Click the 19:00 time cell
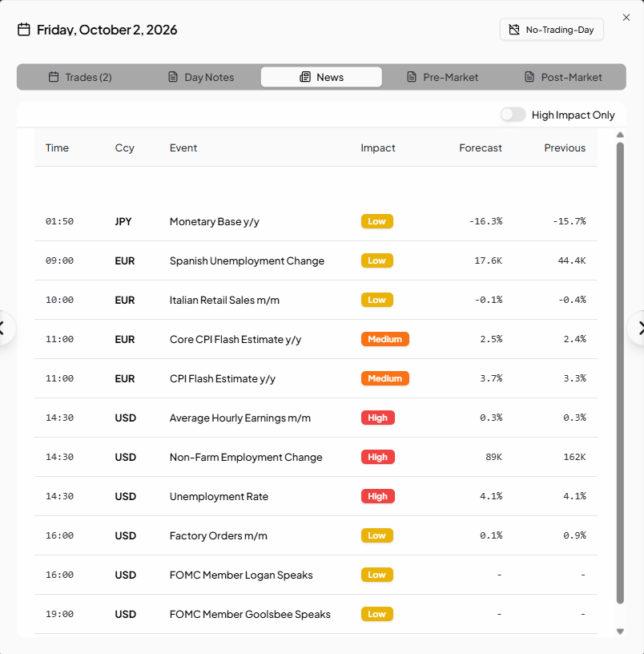 pyautogui.click(x=59, y=614)
